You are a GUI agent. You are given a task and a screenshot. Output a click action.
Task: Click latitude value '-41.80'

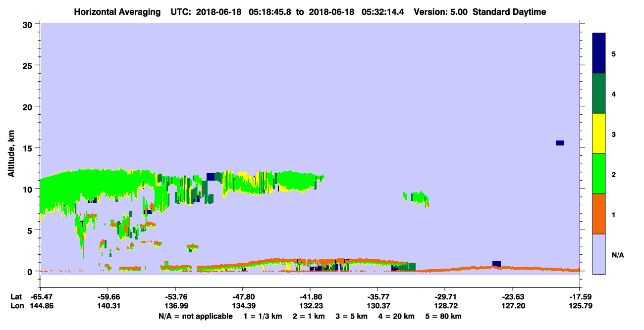tap(310, 297)
